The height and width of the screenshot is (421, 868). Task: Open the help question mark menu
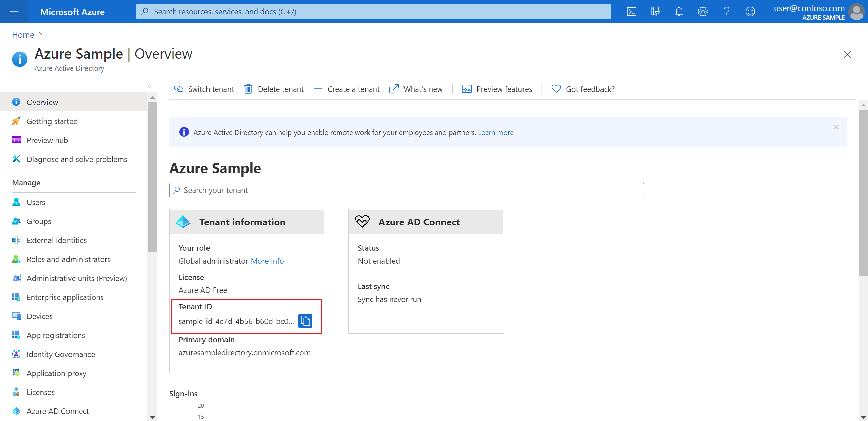726,12
